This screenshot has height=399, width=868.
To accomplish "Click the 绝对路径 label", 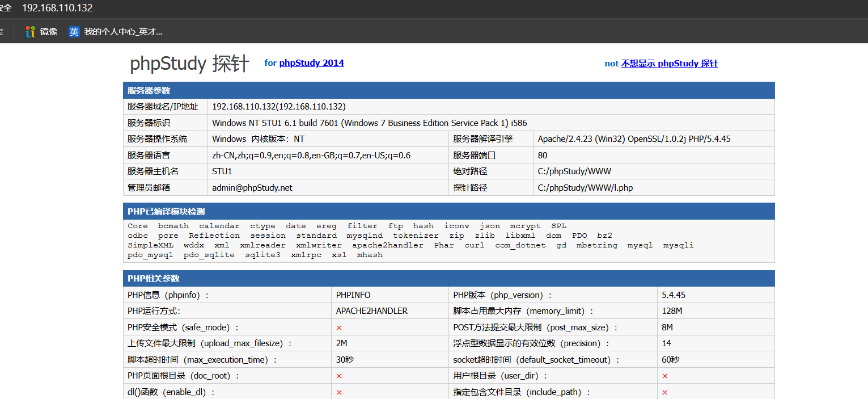I will 470,171.
